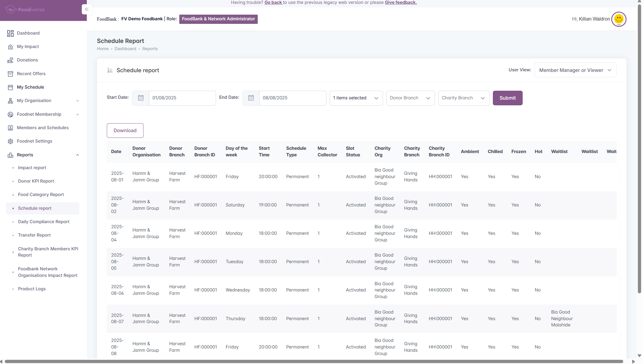Open the End Date calendar picker icon
Viewport: 642px width, 364px height.
(251, 98)
